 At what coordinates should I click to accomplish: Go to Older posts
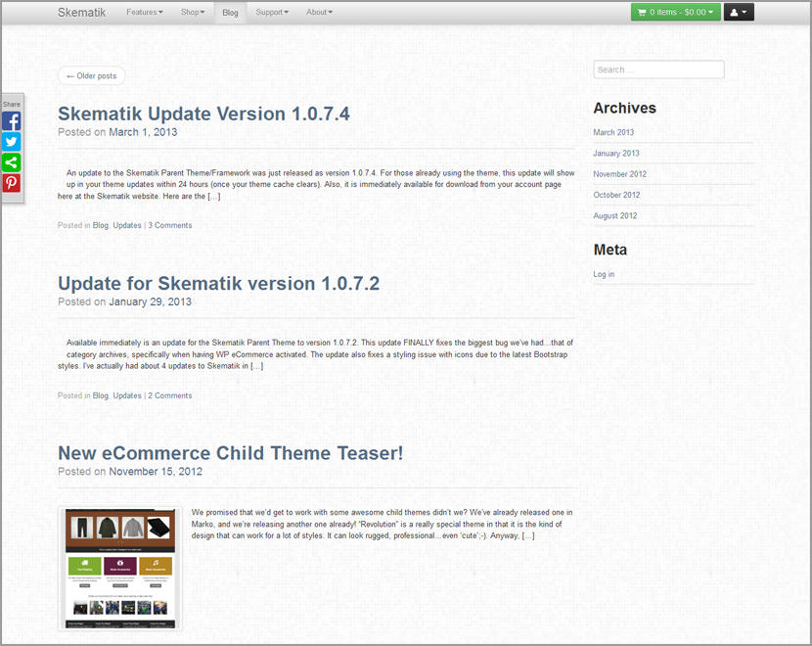tap(92, 75)
